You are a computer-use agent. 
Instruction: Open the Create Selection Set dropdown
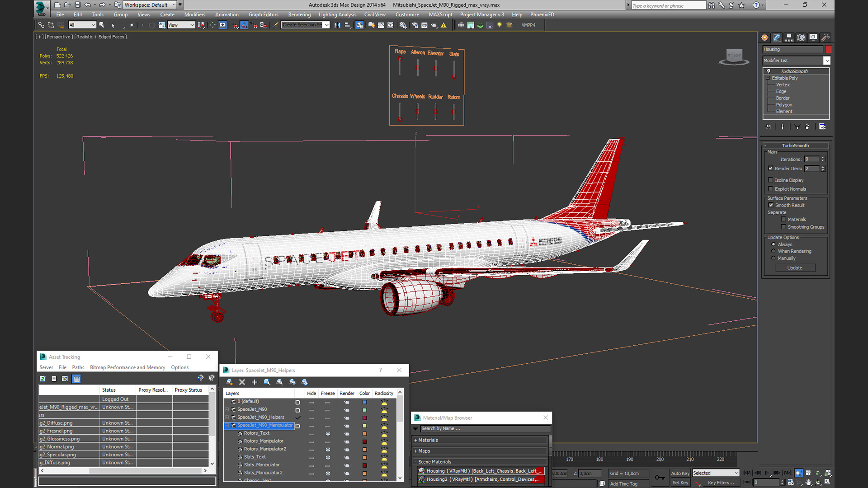tap(326, 25)
